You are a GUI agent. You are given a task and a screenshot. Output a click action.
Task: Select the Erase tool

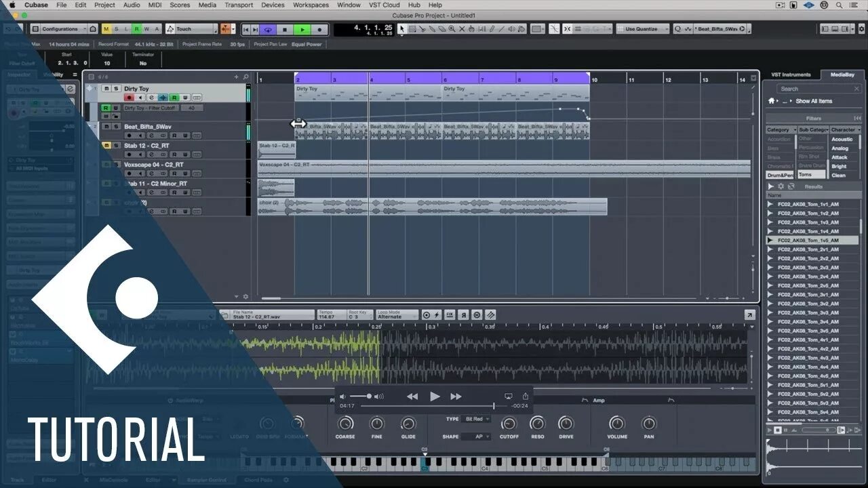coord(442,29)
